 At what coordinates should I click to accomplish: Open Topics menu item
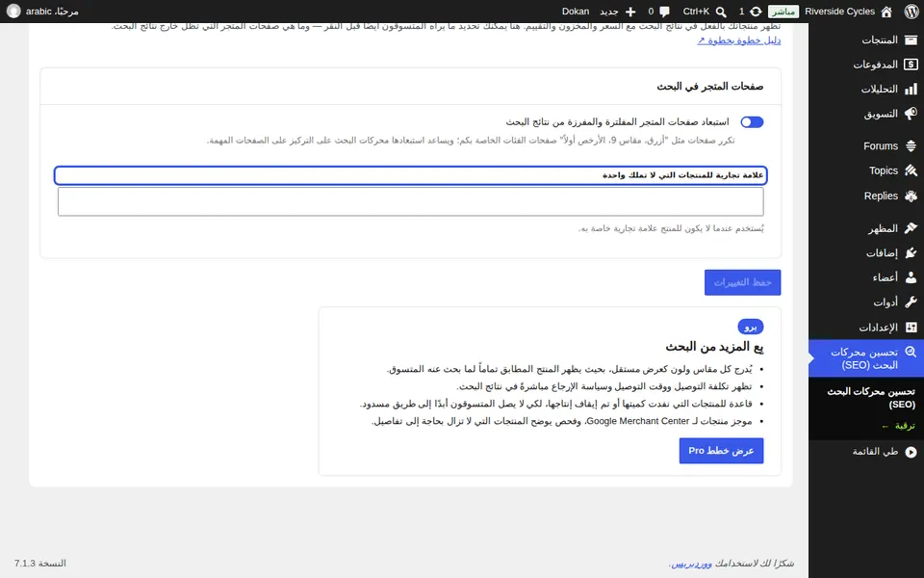click(866, 171)
